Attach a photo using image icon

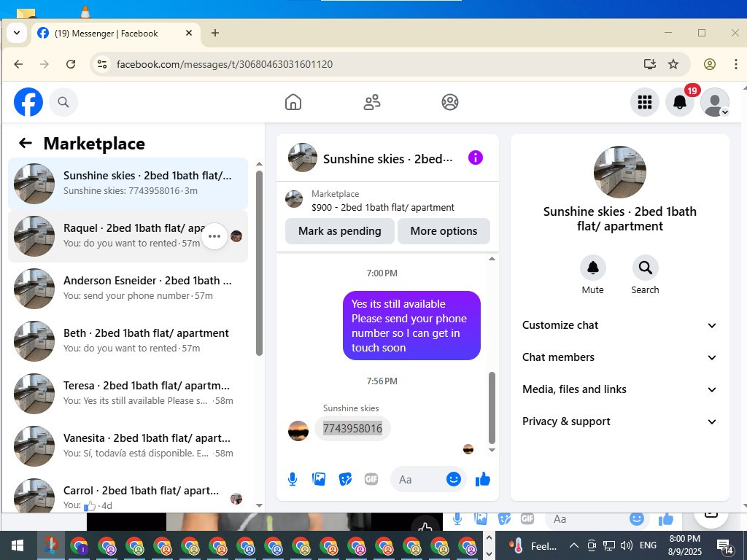click(319, 479)
